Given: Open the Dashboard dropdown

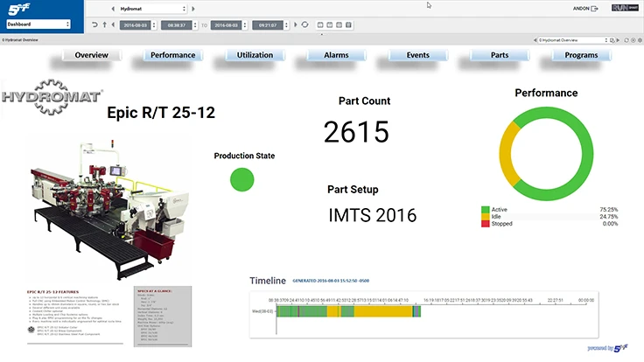Looking at the screenshot, I should pos(37,24).
